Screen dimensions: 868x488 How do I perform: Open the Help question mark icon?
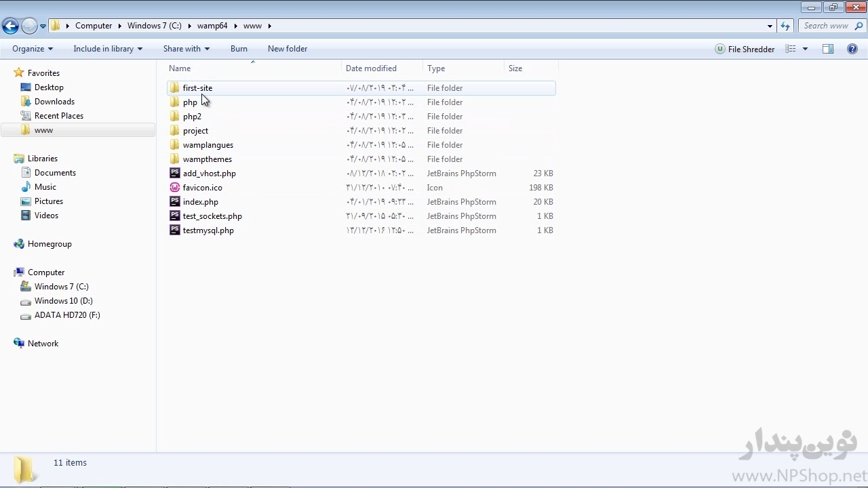pos(852,49)
